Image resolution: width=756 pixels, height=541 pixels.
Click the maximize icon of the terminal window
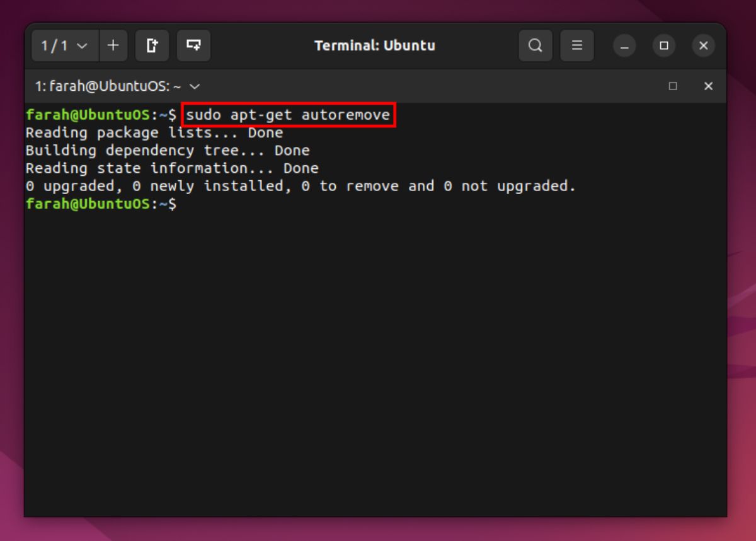[x=664, y=45]
